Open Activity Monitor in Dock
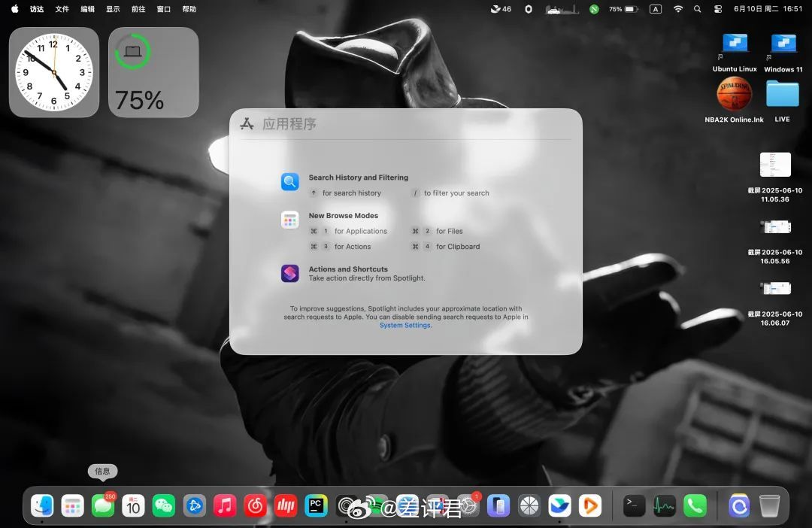The image size is (812, 528). click(x=665, y=505)
